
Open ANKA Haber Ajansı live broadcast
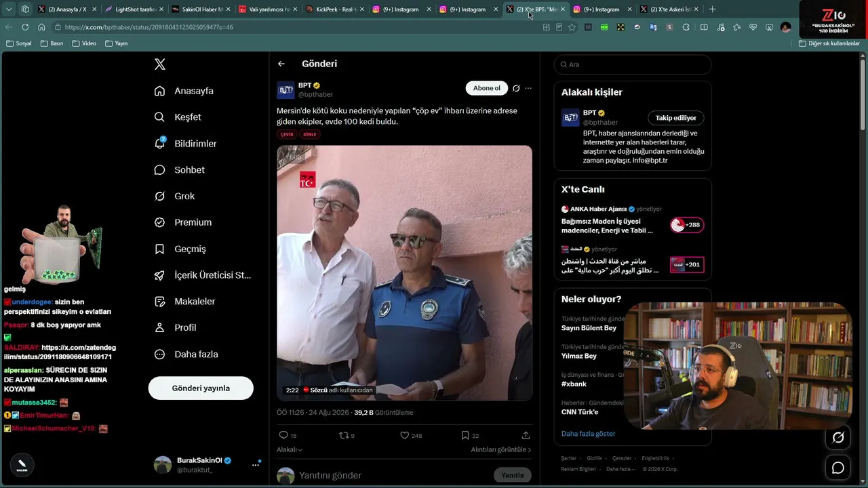pos(633,220)
